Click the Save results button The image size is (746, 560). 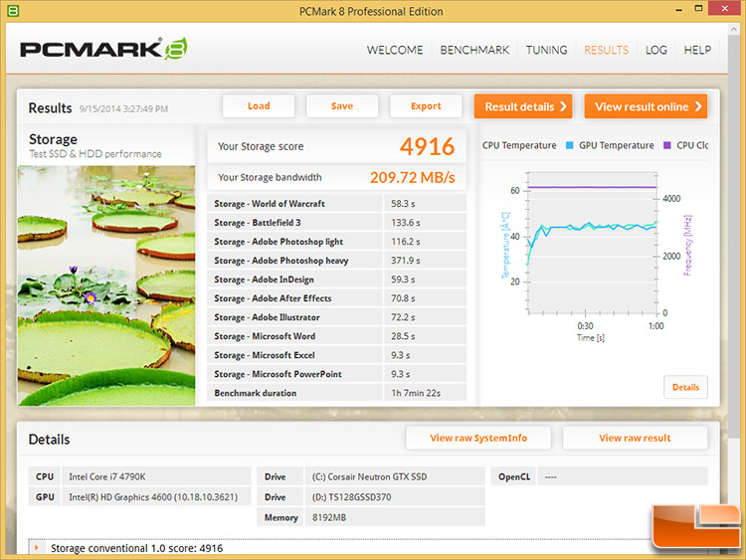point(342,106)
